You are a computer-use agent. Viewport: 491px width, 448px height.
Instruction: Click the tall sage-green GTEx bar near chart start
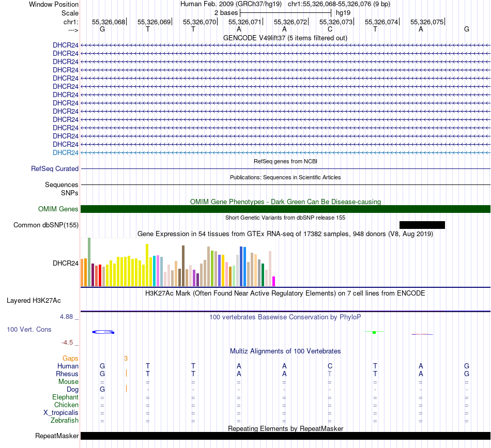pyautogui.click(x=89, y=262)
